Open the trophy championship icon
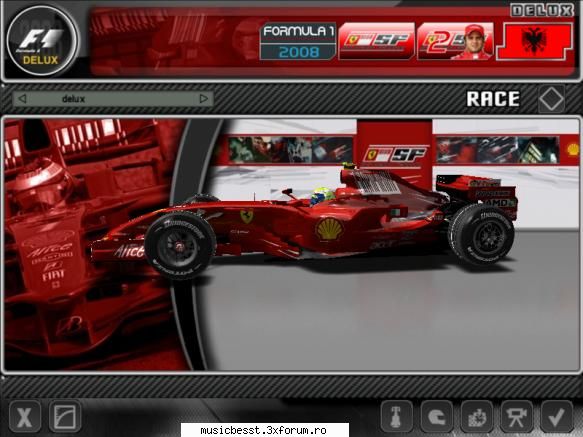The image size is (583, 437). (396, 417)
